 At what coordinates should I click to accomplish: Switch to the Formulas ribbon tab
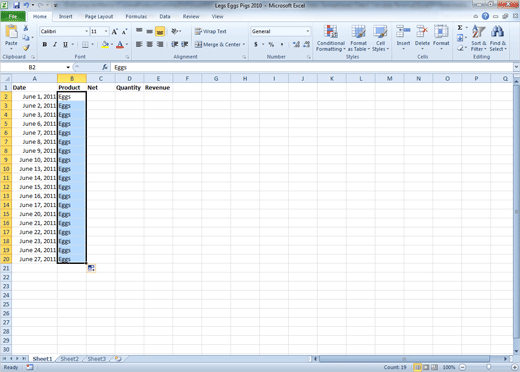coord(136,16)
